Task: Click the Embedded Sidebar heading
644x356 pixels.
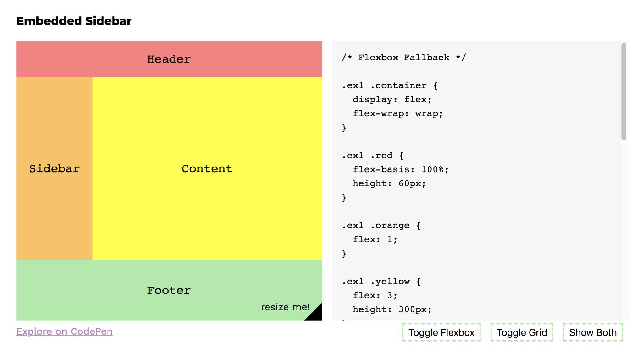Action: (x=74, y=21)
